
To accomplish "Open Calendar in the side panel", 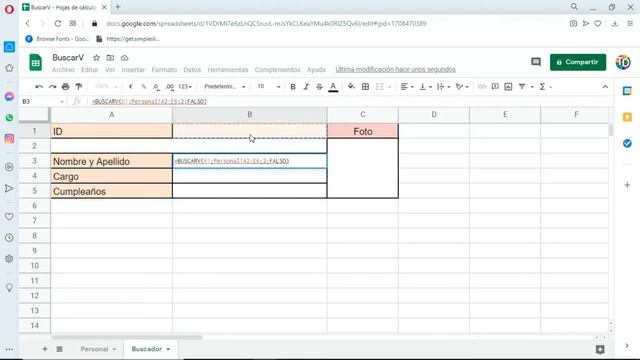I will 627,91.
